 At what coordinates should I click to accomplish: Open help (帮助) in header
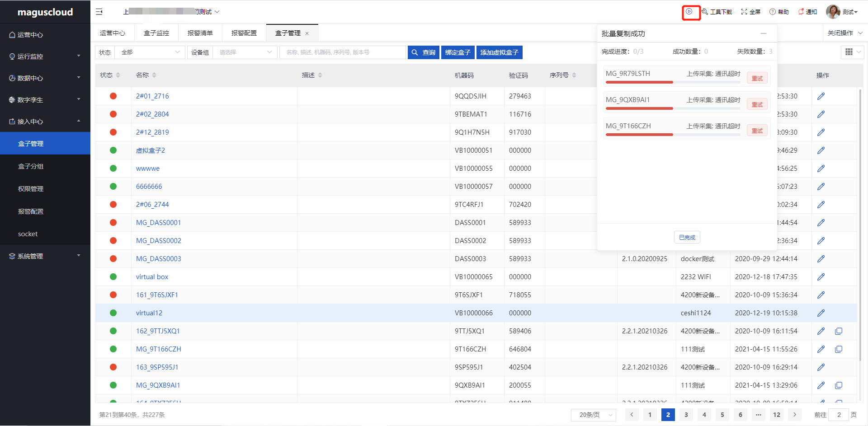pos(779,12)
